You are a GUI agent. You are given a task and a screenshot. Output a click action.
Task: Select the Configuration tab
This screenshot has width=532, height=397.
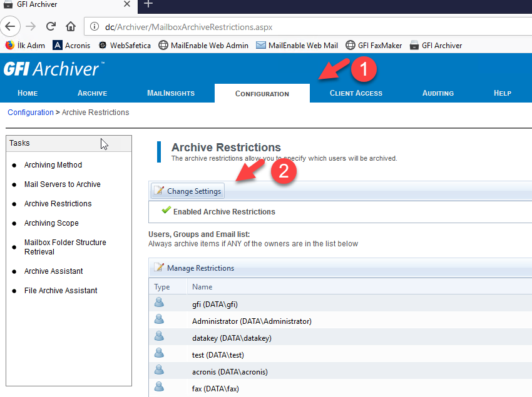pyautogui.click(x=262, y=94)
